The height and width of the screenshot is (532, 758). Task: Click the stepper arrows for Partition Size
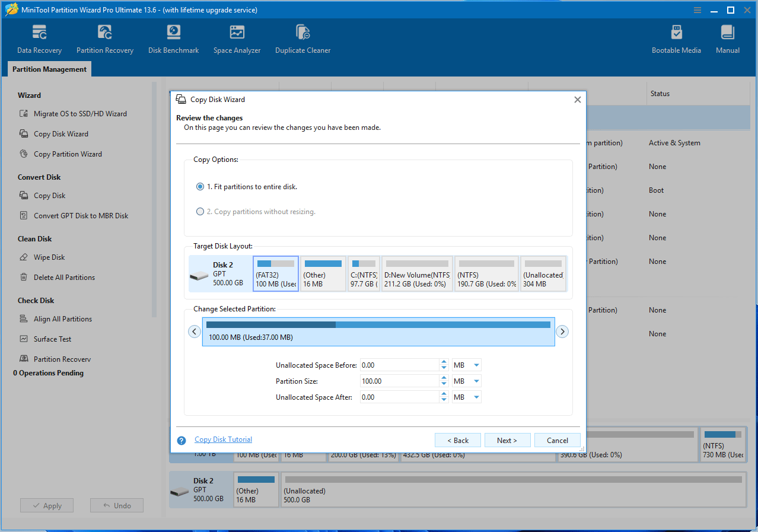click(444, 381)
